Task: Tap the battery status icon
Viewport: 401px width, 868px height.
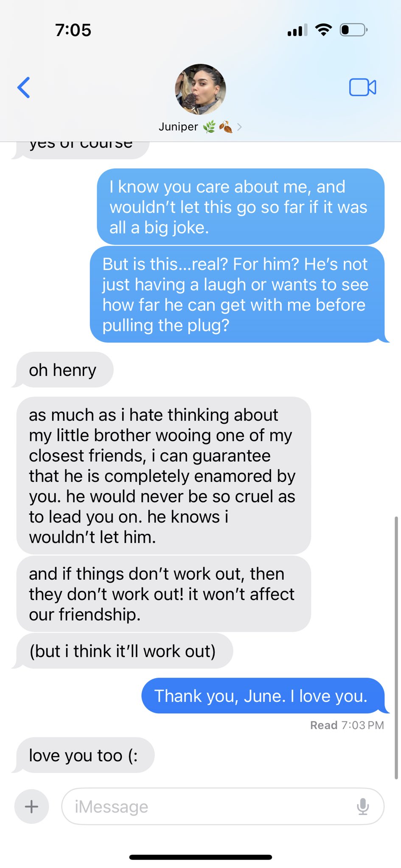Action: click(353, 30)
